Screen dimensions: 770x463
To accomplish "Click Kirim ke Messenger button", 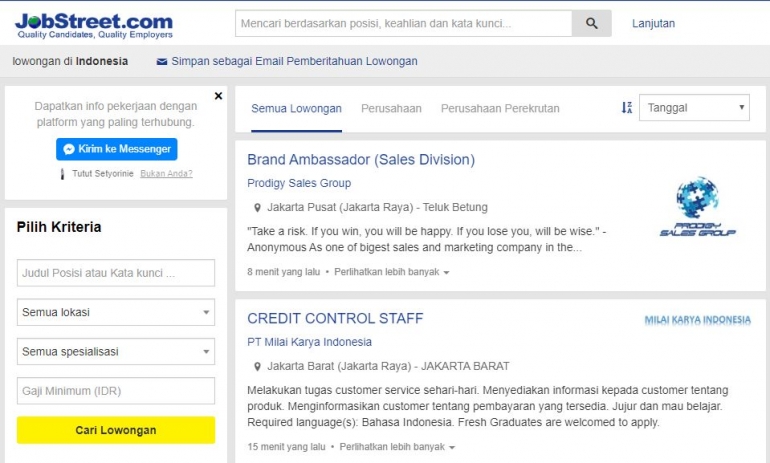I will click(x=116, y=149).
